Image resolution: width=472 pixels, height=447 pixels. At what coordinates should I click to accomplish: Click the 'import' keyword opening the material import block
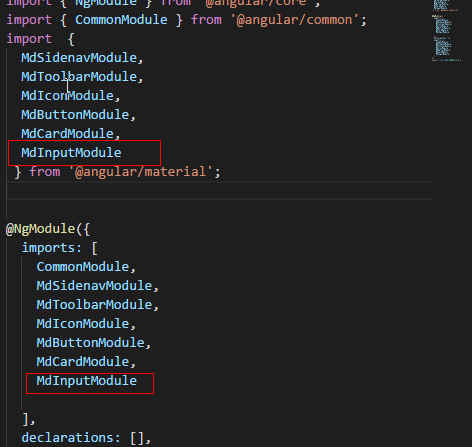29,39
